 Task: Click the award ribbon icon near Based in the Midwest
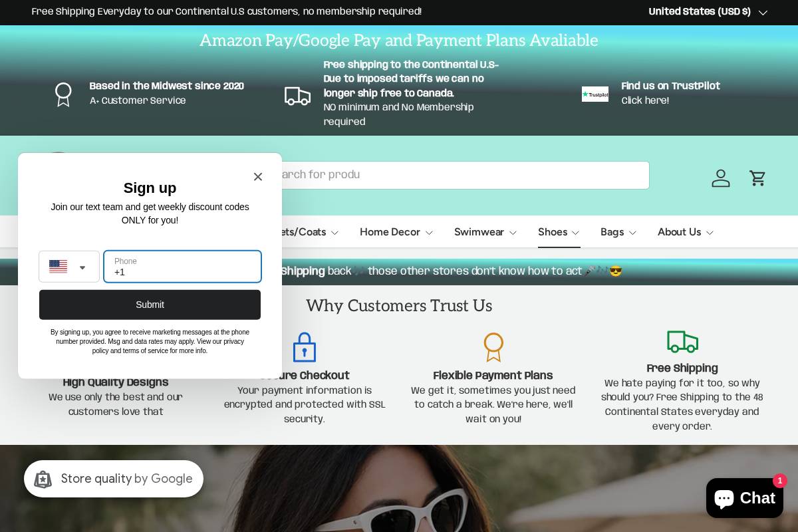pyautogui.click(x=63, y=94)
